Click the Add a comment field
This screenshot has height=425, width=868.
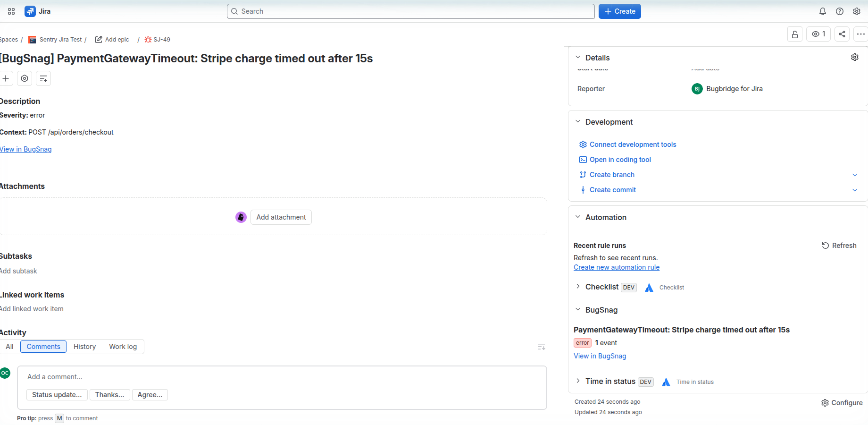point(282,377)
